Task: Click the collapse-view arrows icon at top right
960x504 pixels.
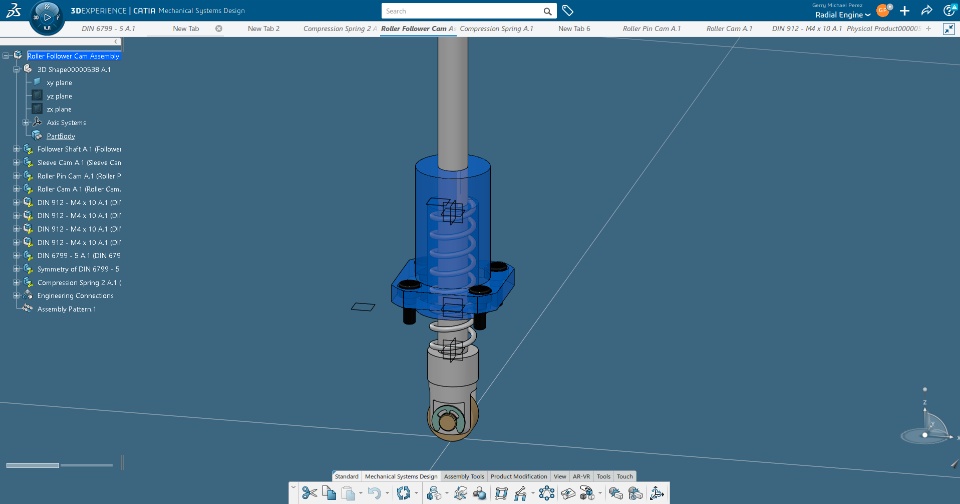Action: (x=948, y=29)
